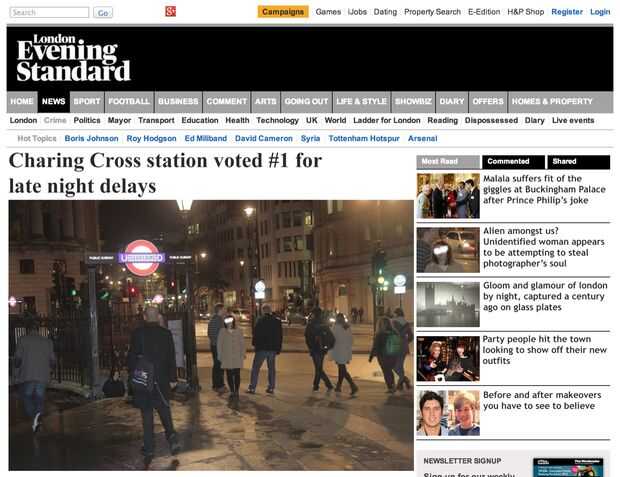
Task: Open the Malala Buckingham Palace story thumbnail
Action: pyautogui.click(x=448, y=196)
